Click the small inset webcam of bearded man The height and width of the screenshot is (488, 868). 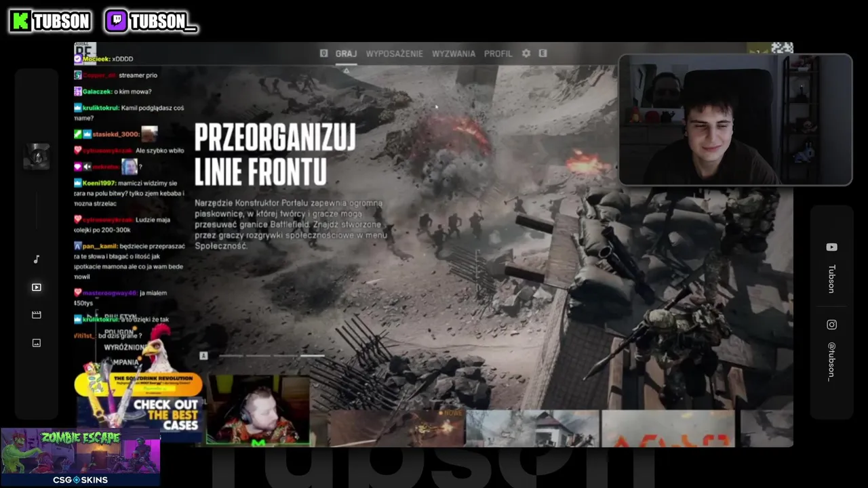[x=258, y=411]
